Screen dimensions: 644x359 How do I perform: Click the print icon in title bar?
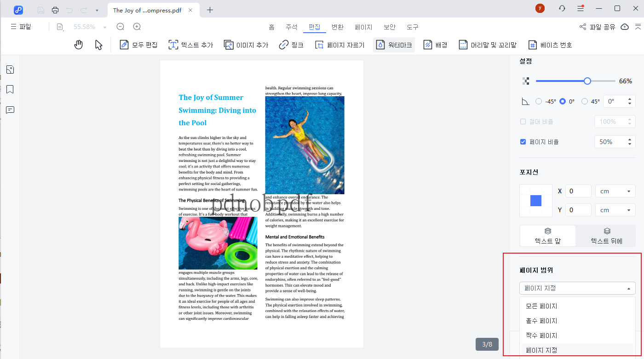coord(55,10)
